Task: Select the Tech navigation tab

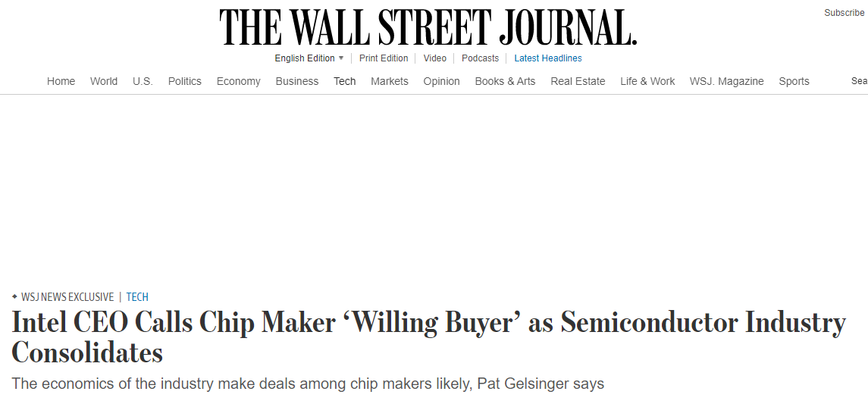Action: 345,81
